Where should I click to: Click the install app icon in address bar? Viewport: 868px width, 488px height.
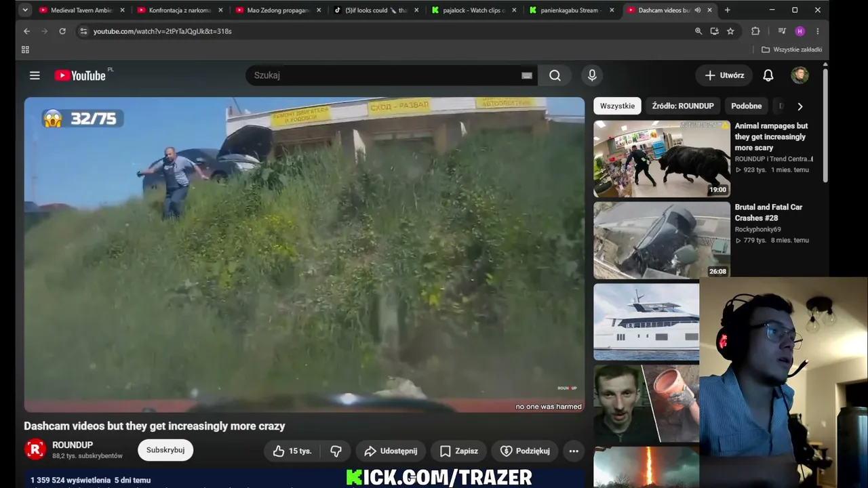(x=714, y=31)
